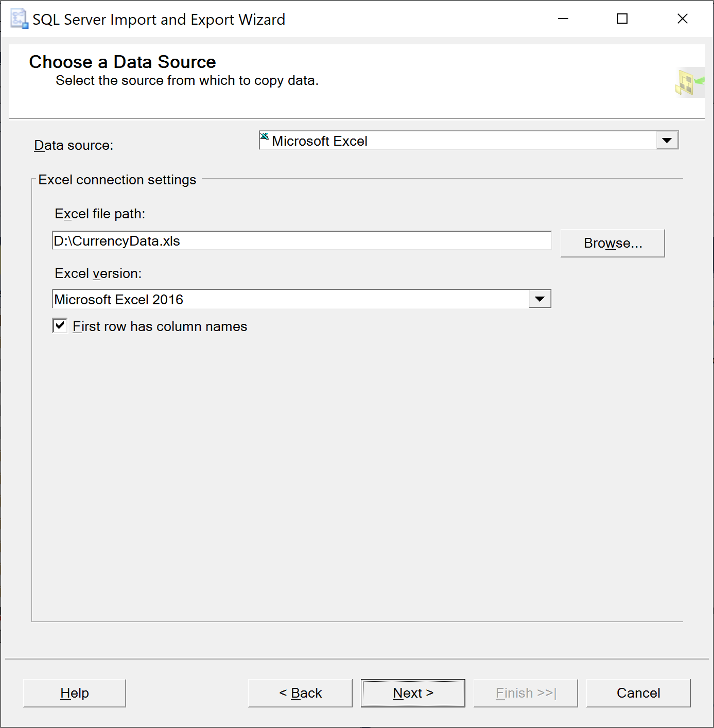Click the 'Excel connection settings' group title

(117, 180)
